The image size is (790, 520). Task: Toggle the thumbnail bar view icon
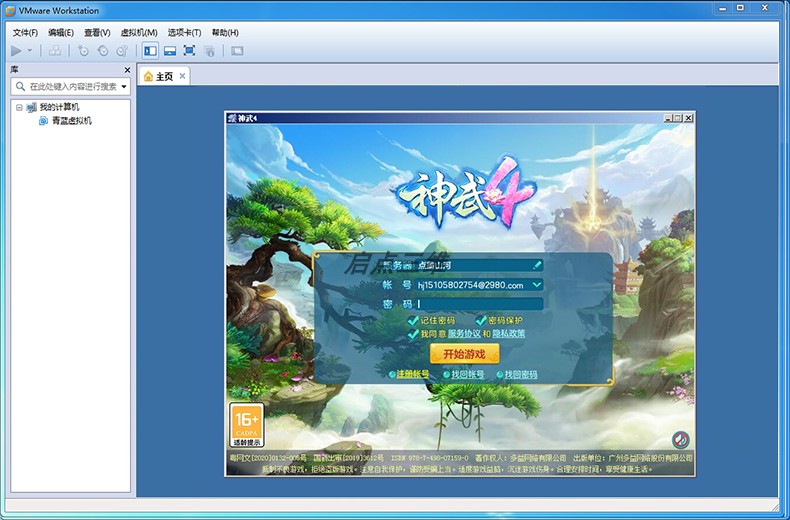click(170, 51)
